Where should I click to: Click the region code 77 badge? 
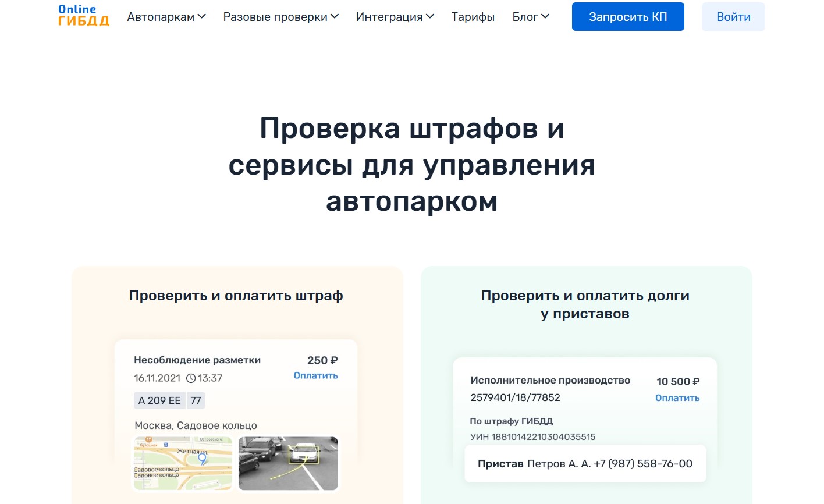pos(196,400)
